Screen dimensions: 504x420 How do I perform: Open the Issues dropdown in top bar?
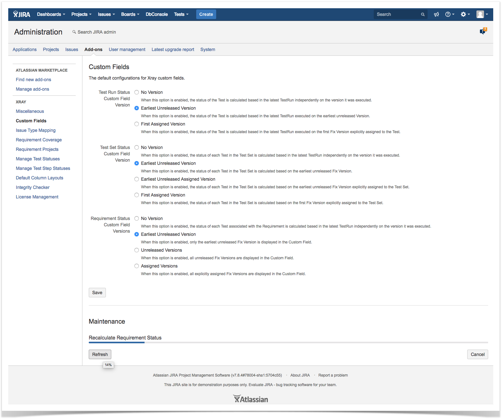106,14
